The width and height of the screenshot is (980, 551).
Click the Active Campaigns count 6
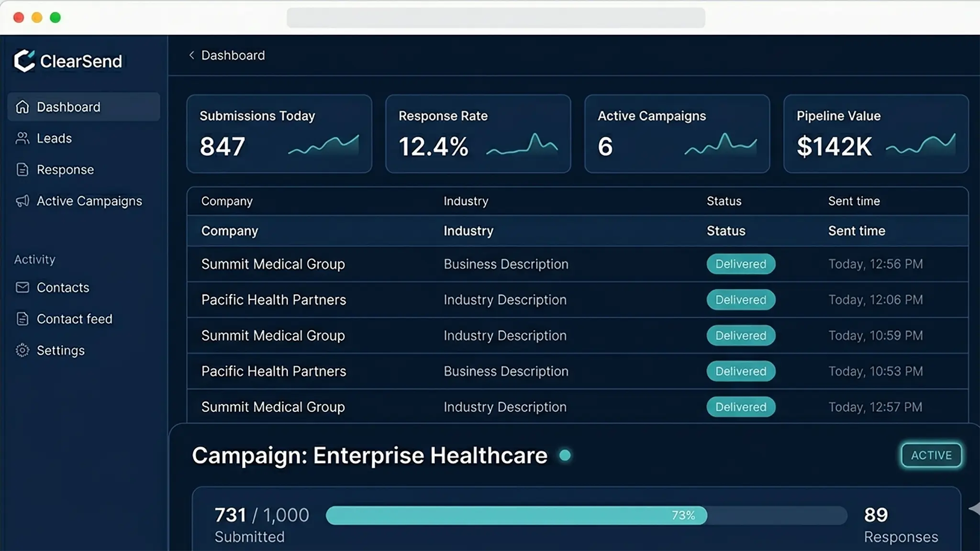point(605,146)
